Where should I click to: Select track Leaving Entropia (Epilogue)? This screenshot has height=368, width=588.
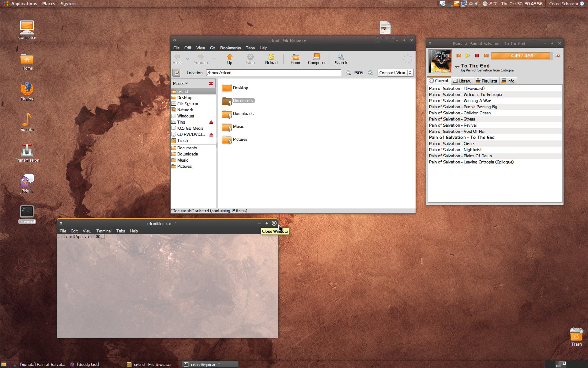pos(495,162)
